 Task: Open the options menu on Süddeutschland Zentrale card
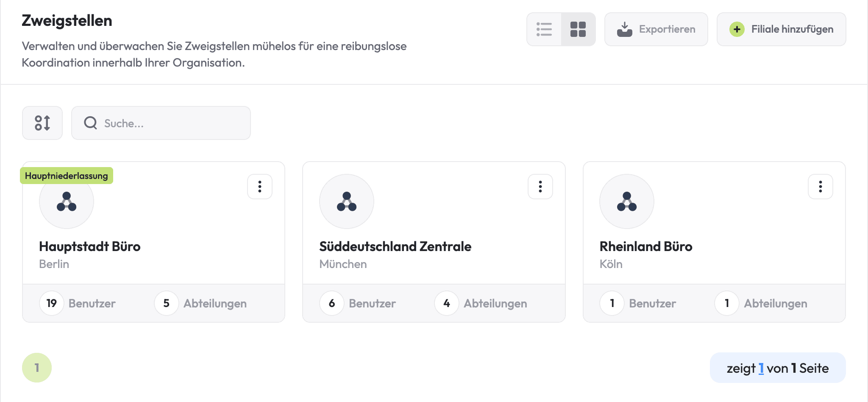(x=540, y=187)
